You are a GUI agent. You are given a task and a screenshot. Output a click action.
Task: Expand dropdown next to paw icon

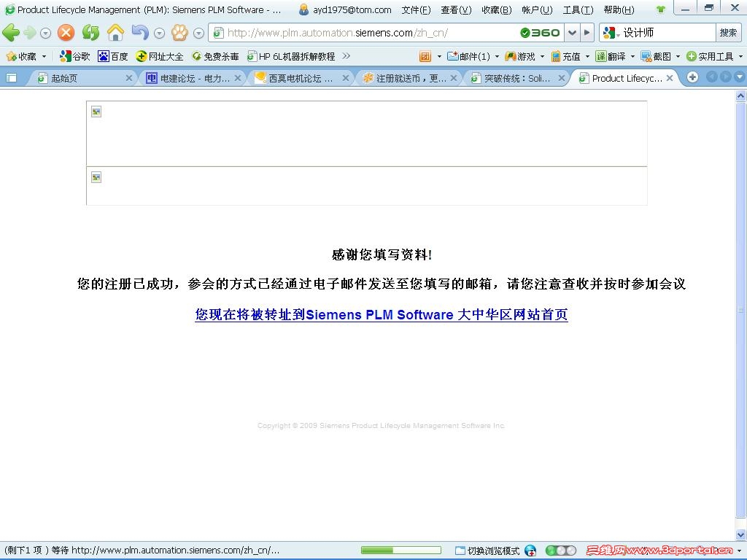199,34
